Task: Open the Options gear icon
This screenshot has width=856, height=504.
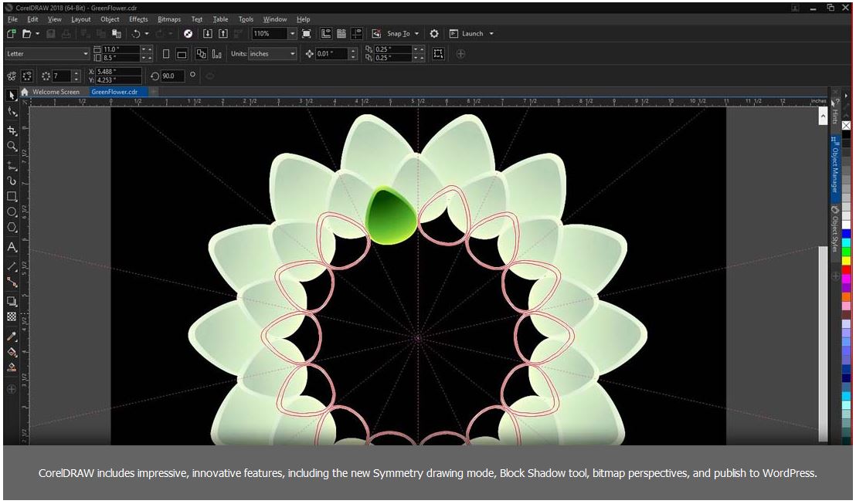Action: tap(434, 34)
